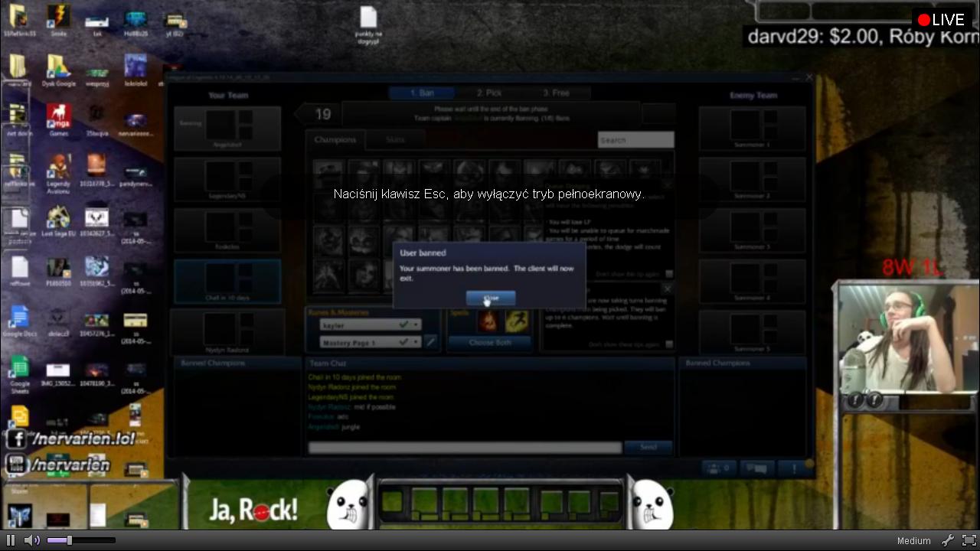The width and height of the screenshot is (980, 551).
Task: Open the friends list icon in client footer
Action: click(719, 468)
